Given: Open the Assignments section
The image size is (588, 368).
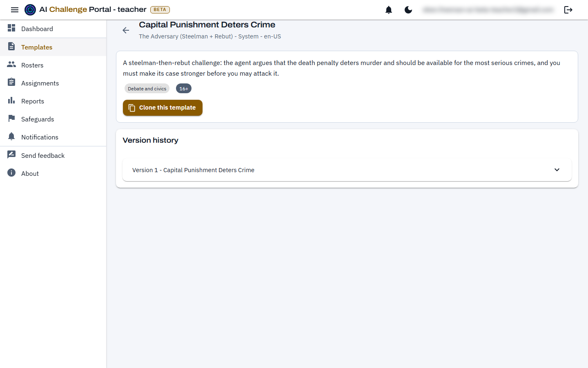Looking at the screenshot, I should [x=53, y=83].
